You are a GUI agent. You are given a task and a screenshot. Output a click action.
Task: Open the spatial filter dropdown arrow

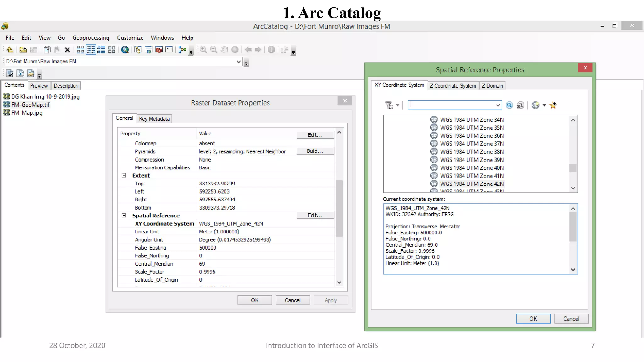coord(398,105)
